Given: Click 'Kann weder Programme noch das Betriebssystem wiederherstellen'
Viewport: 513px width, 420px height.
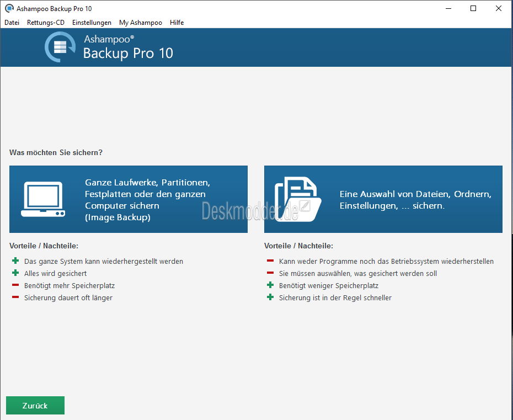Looking at the screenshot, I should click(x=386, y=261).
